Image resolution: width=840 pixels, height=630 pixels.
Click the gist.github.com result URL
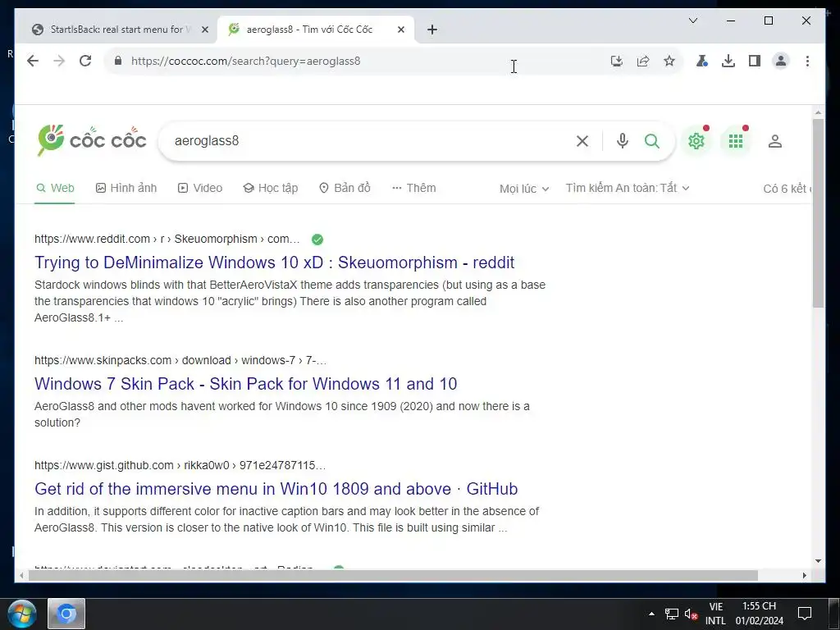(180, 465)
